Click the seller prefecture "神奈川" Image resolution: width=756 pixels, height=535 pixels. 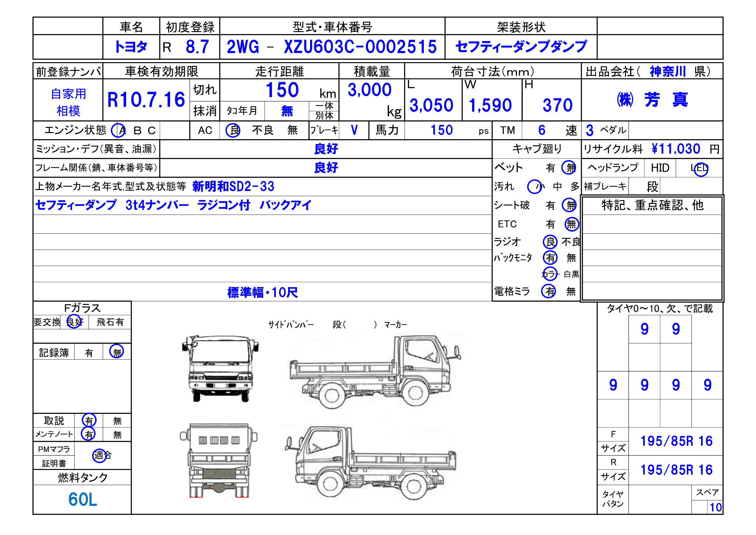click(668, 72)
